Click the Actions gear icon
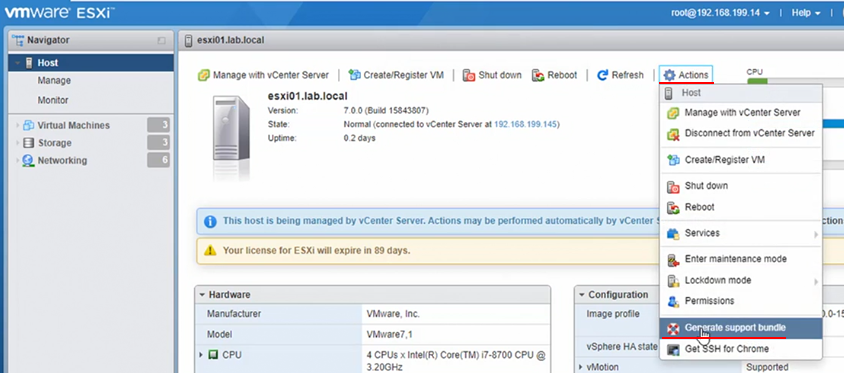The image size is (844, 373). coord(669,75)
